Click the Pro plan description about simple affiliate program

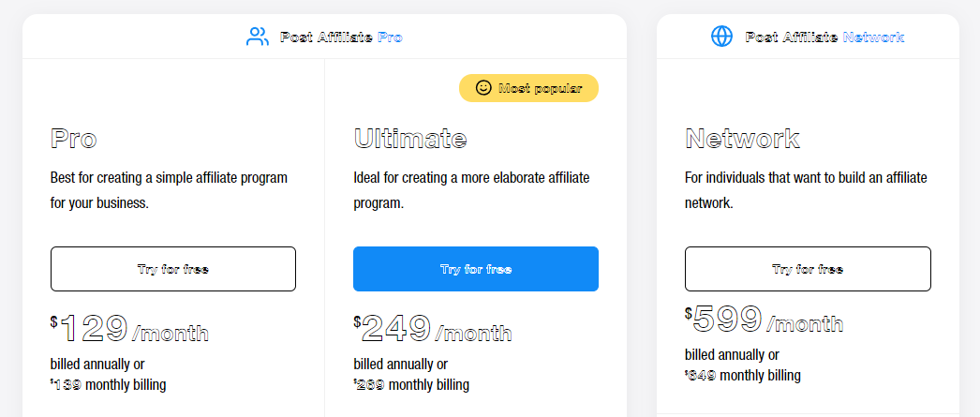(169, 190)
